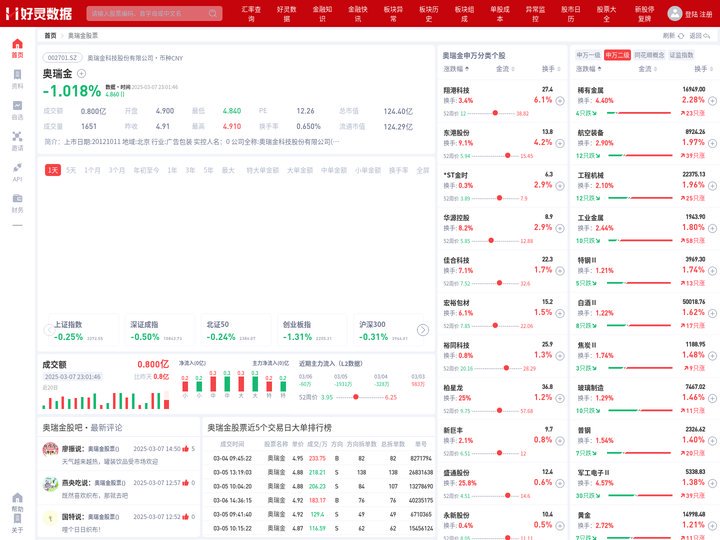Switch to the 申万二级 tab
Image resolution: width=720 pixels, height=540 pixels.
click(617, 55)
